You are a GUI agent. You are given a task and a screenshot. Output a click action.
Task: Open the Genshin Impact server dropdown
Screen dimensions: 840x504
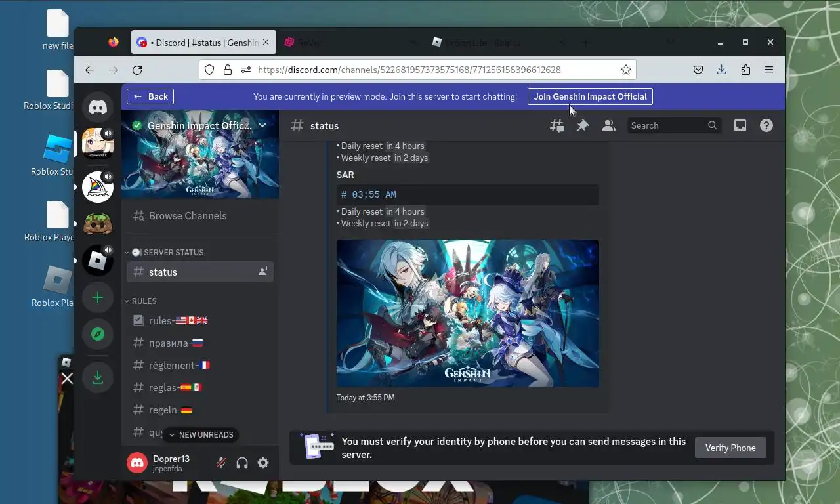[x=262, y=125]
